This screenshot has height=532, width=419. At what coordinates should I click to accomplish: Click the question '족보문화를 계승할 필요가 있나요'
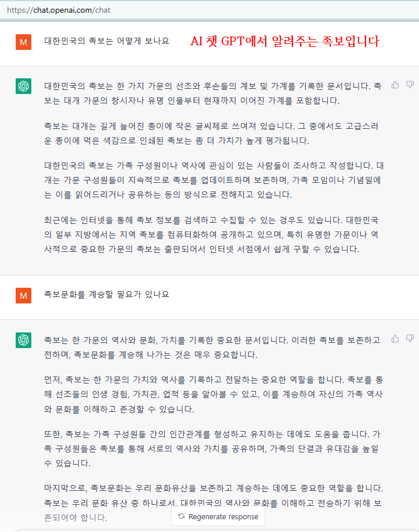pos(107,295)
